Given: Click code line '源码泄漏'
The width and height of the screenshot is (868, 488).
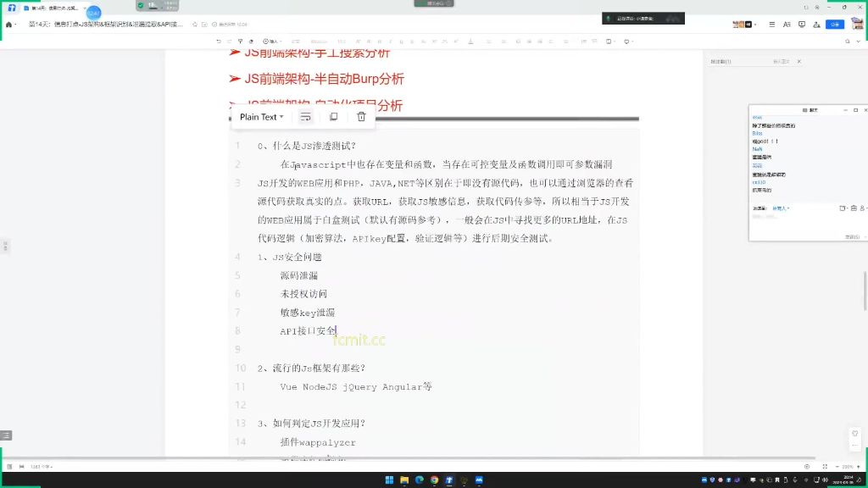Looking at the screenshot, I should pyautogui.click(x=299, y=275).
